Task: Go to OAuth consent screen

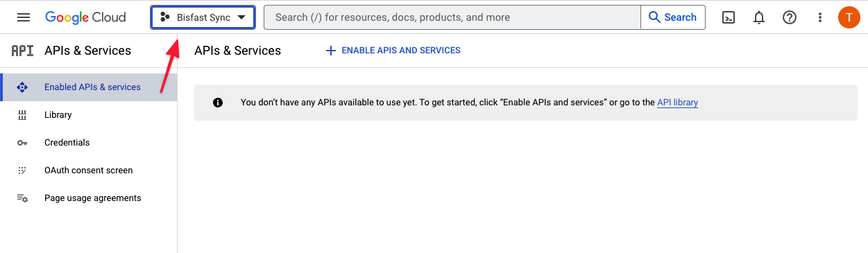Action: [x=89, y=171]
